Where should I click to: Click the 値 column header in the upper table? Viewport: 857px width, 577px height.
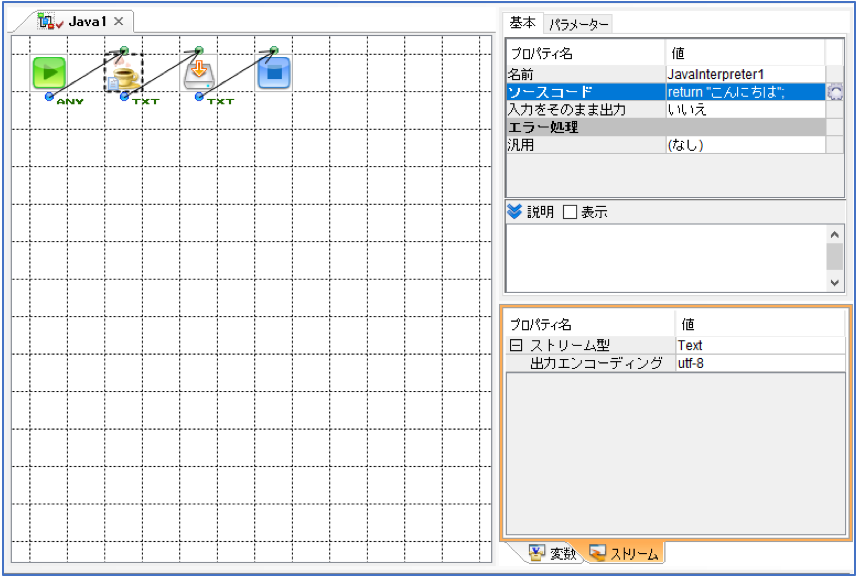coord(745,53)
